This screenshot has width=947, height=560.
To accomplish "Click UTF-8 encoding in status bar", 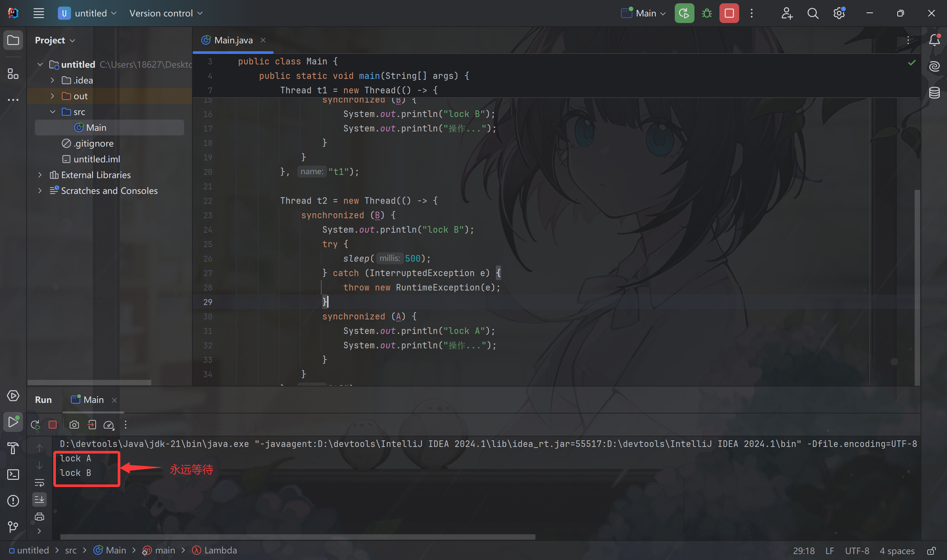I will [x=857, y=551].
